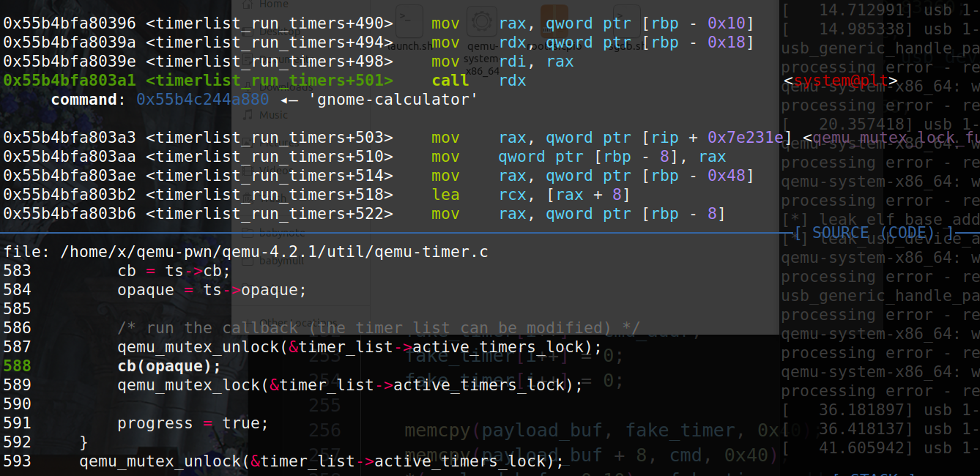Open Home in the file manager sidebar

(273, 4)
